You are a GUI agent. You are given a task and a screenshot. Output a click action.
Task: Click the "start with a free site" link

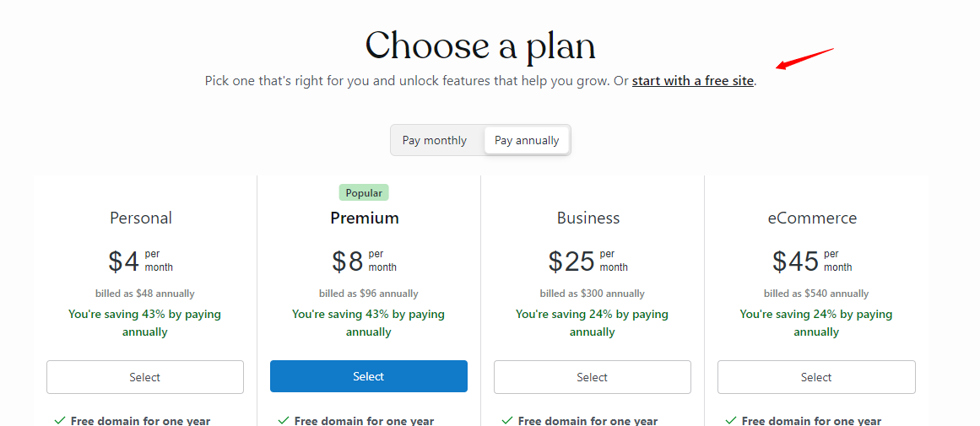692,81
